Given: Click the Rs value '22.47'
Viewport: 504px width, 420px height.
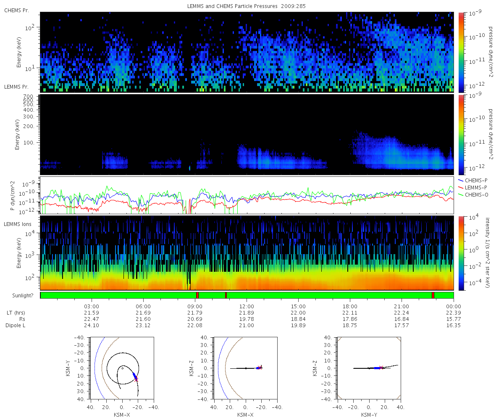Looking at the screenshot, I should (x=92, y=319).
